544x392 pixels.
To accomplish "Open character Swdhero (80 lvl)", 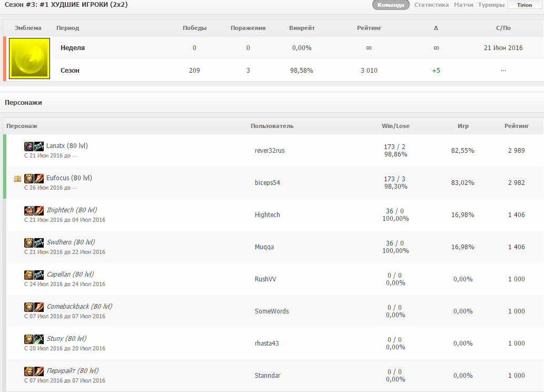I will tap(71, 242).
